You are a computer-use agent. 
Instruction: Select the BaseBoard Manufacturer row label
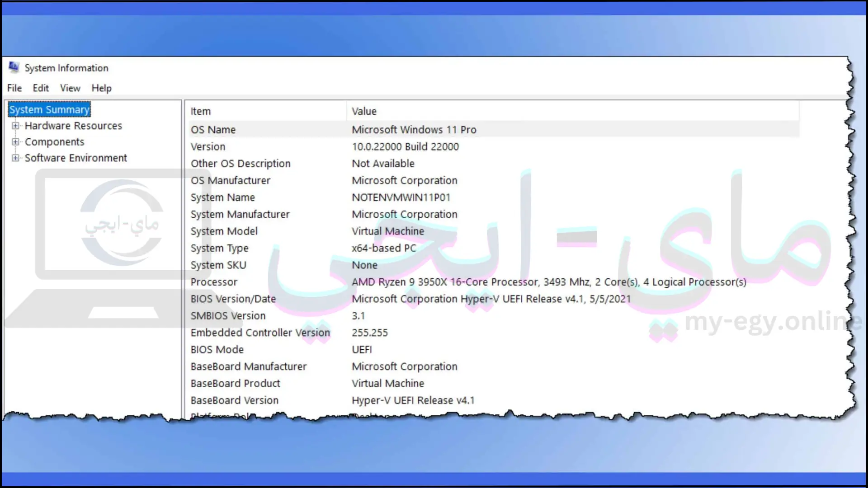[248, 367]
